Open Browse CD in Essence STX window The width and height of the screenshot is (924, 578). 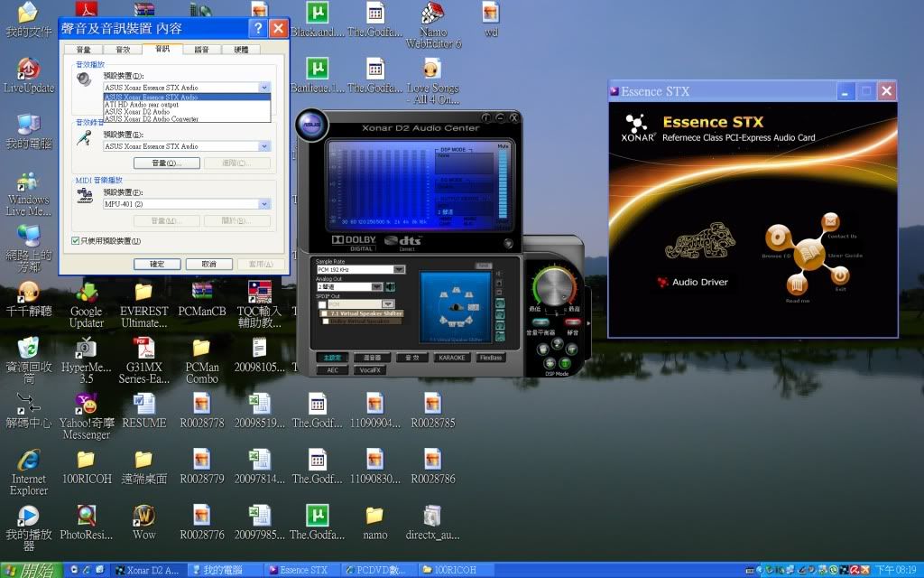point(778,237)
